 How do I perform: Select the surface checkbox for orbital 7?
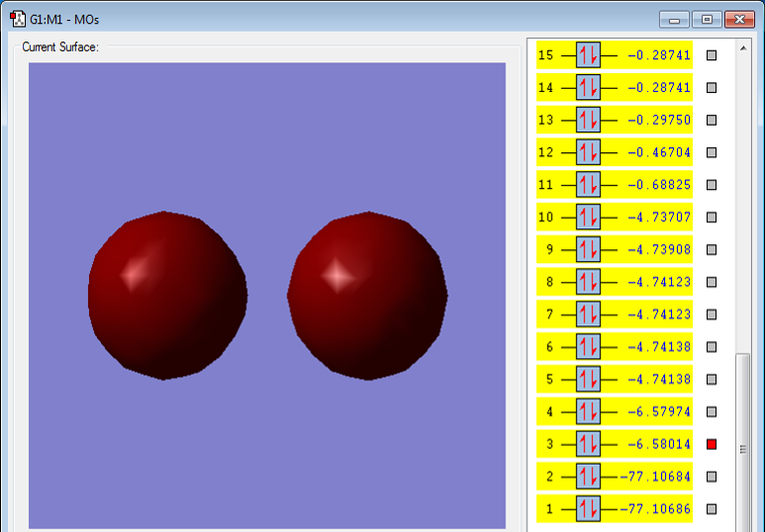712,314
